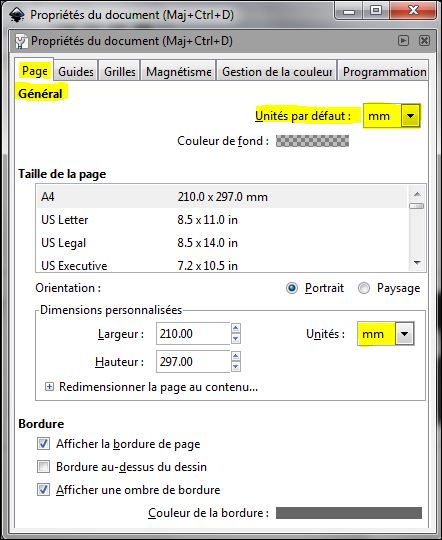Open the Unités par défaut dropdown

click(x=391, y=116)
